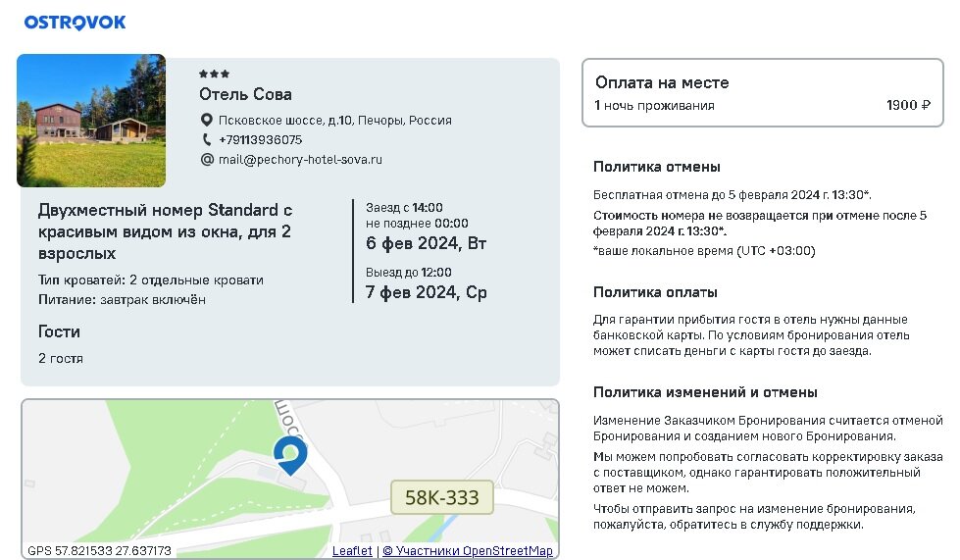Select check-out date 7 фев 2024, Ср
960x560 pixels.
(x=427, y=292)
